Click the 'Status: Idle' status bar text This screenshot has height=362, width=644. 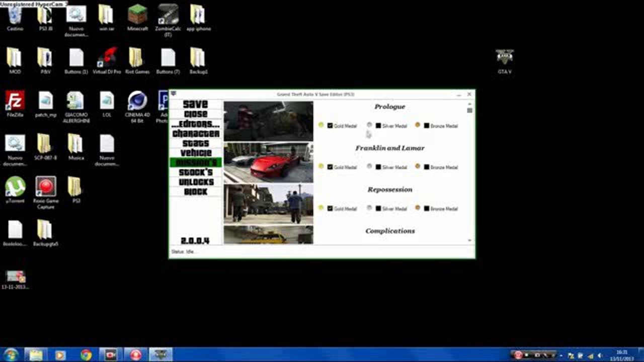(x=183, y=251)
